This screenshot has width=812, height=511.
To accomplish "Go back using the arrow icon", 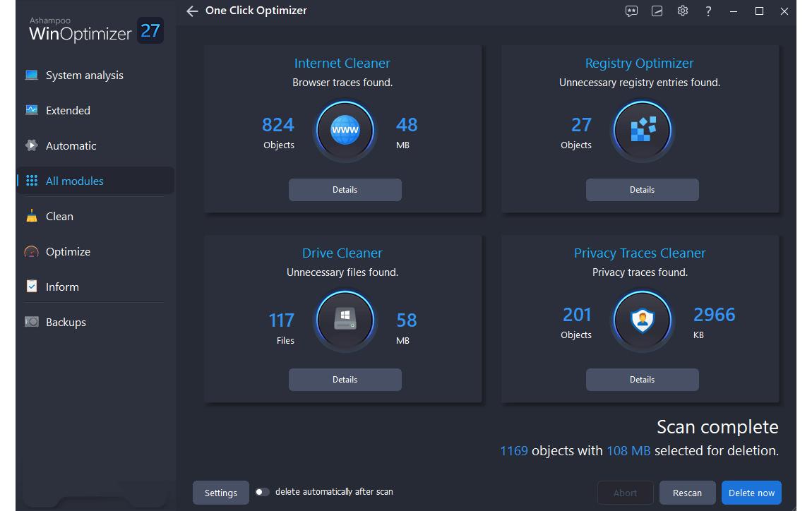I will coord(192,11).
